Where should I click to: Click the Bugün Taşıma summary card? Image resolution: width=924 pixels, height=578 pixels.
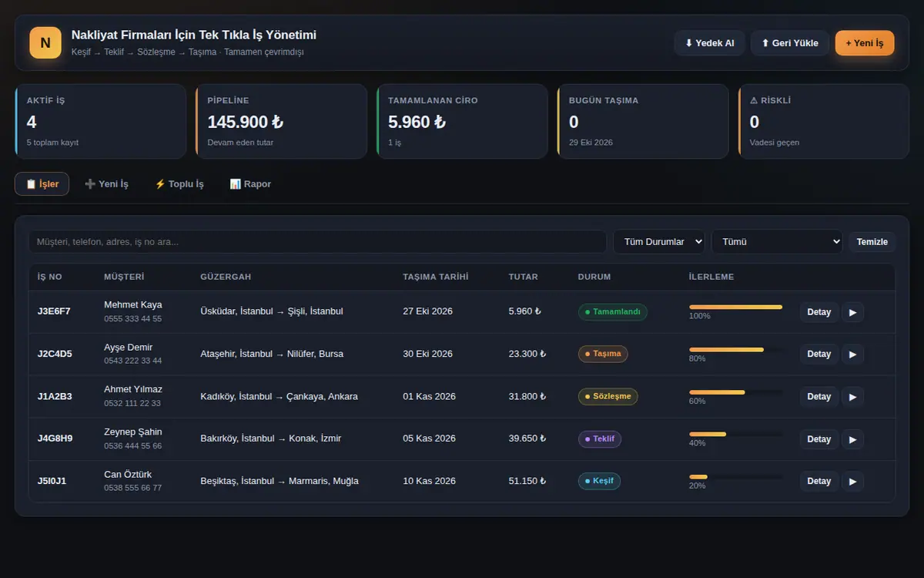[643, 122]
